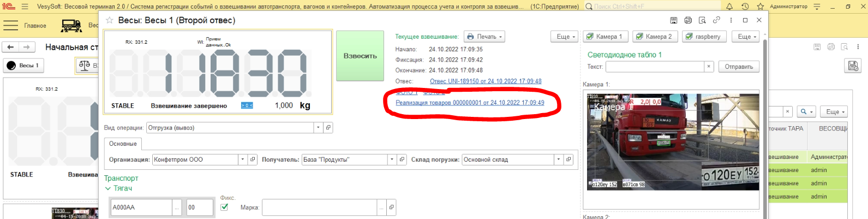
Task: Open the history clock icon in title bar
Action: point(745,7)
